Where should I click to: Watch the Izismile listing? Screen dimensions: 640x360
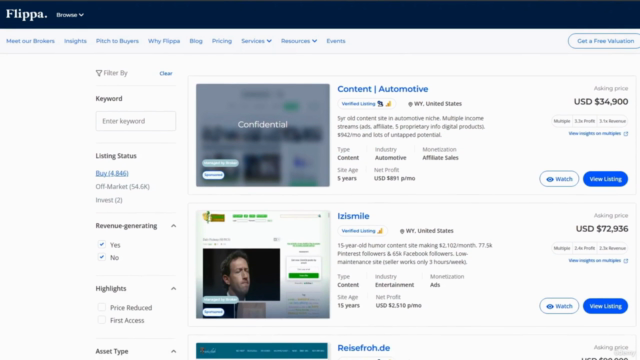[x=559, y=306]
